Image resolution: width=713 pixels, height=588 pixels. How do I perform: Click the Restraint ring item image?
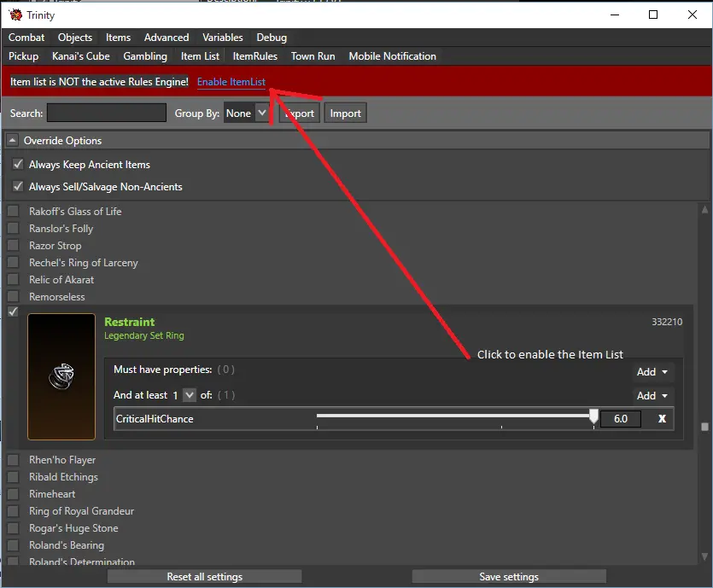(x=61, y=376)
